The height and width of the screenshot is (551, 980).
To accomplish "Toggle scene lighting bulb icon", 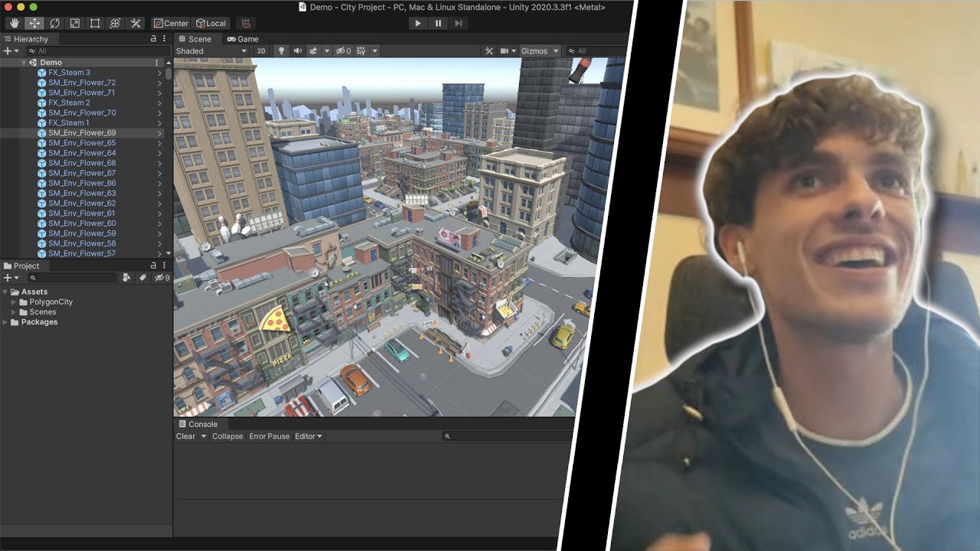I will coord(281,51).
